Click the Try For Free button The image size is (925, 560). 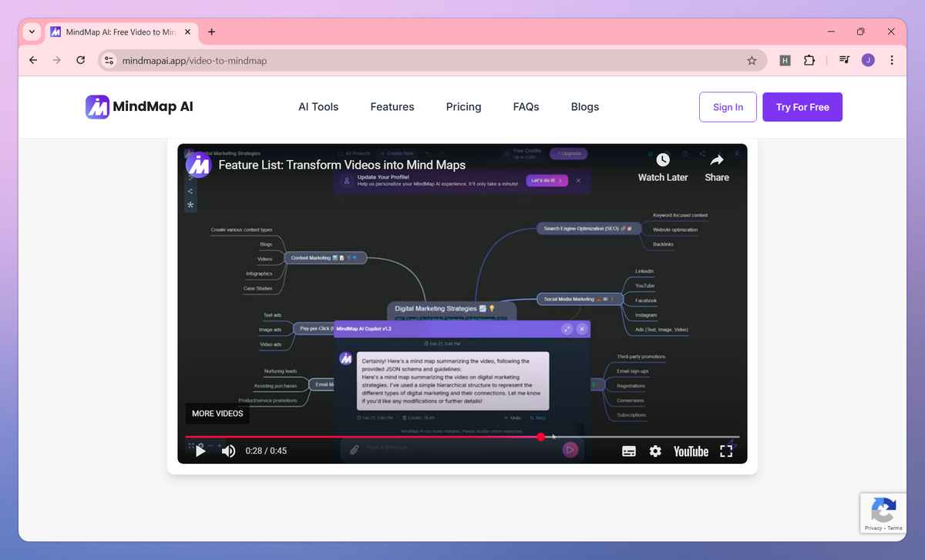point(802,106)
